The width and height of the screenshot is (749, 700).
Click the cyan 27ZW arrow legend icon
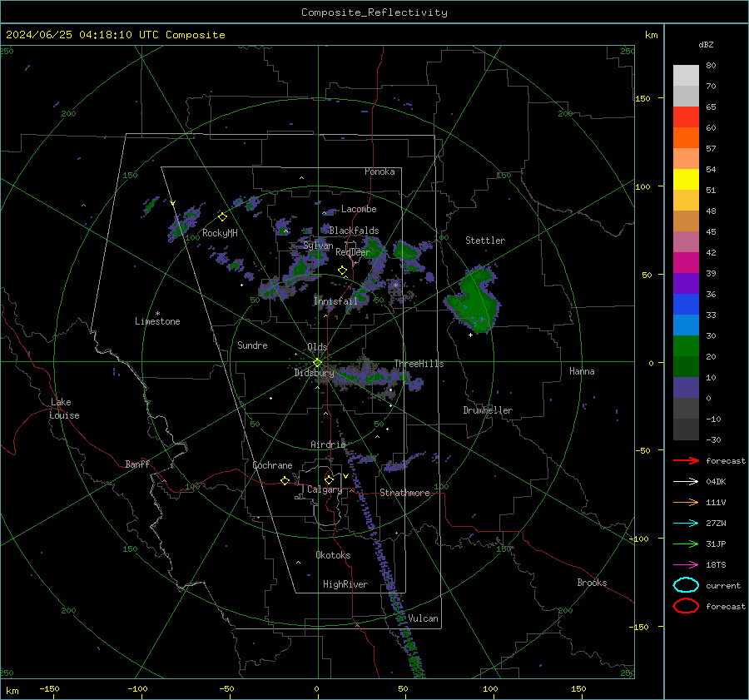pos(686,524)
